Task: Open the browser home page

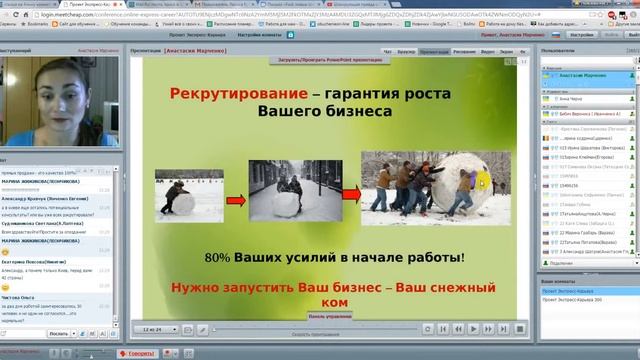Action: point(25,15)
